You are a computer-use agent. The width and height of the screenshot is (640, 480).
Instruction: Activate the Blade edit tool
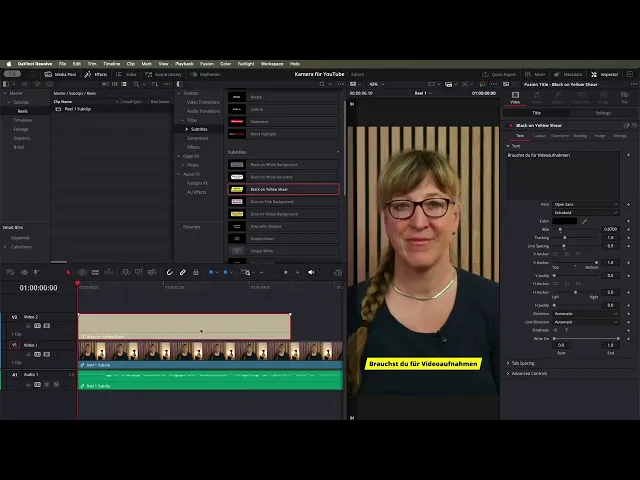95,272
